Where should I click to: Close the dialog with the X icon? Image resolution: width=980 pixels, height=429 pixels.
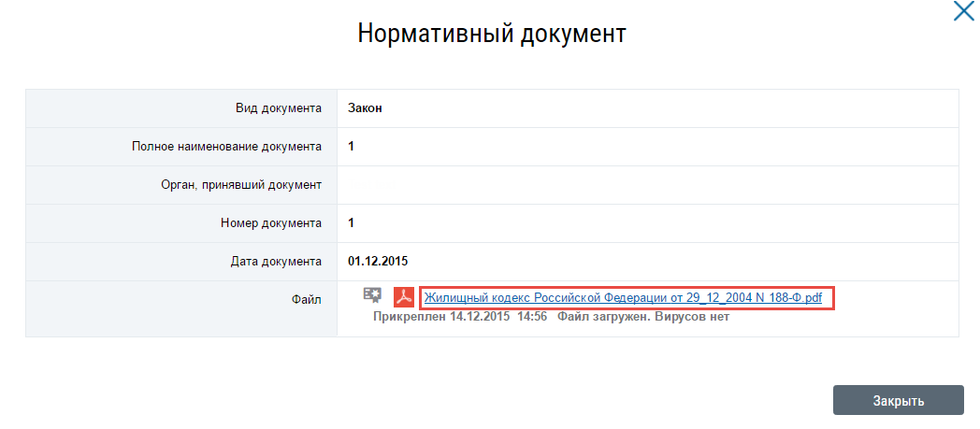(964, 10)
